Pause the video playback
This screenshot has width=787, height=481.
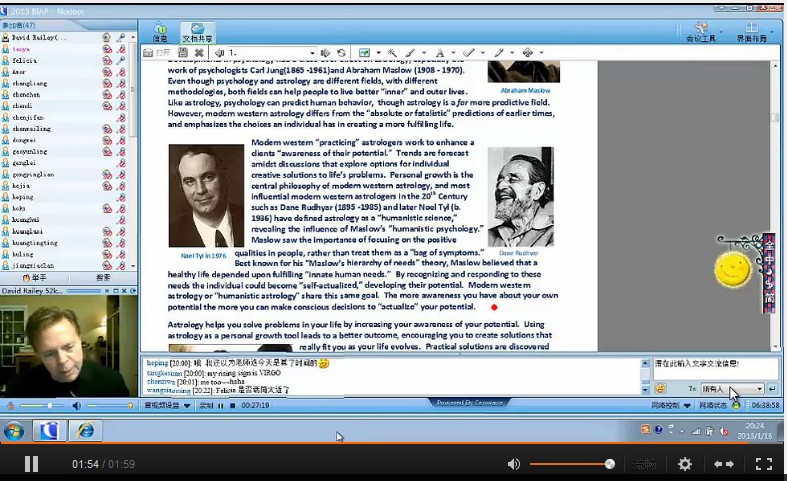[31, 464]
